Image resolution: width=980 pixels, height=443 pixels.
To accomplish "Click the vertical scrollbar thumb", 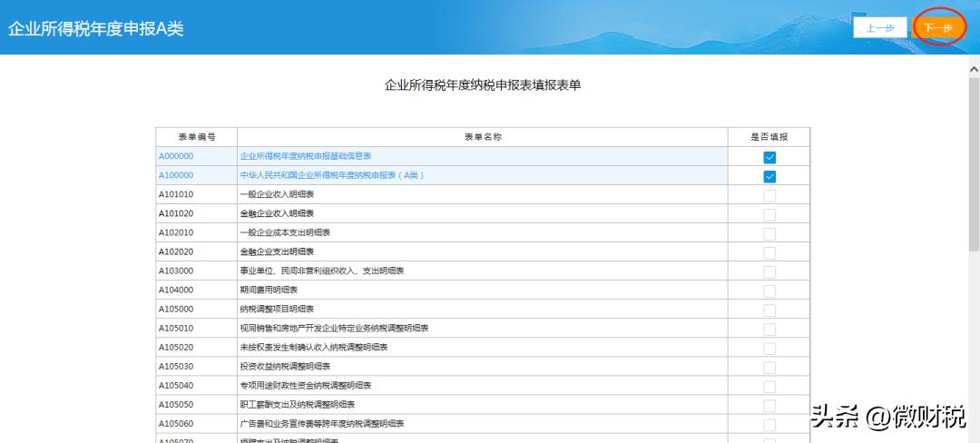I will click(974, 163).
